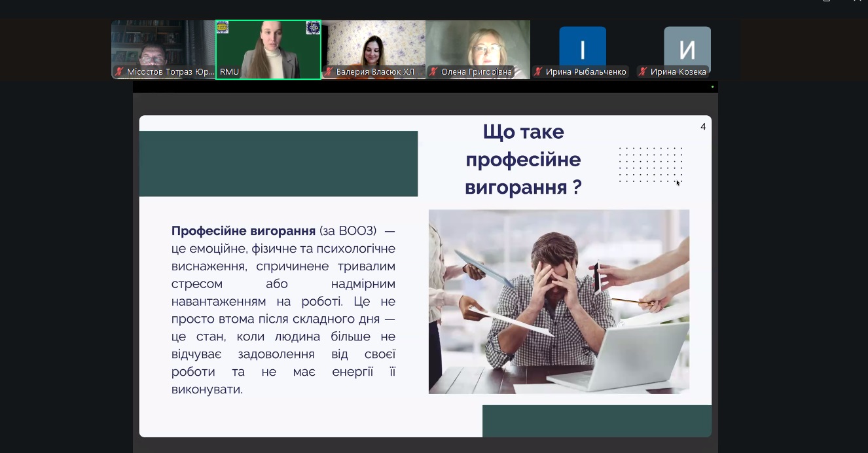Click the bold "Професійне вигорання" text in the paragraph

(244, 231)
